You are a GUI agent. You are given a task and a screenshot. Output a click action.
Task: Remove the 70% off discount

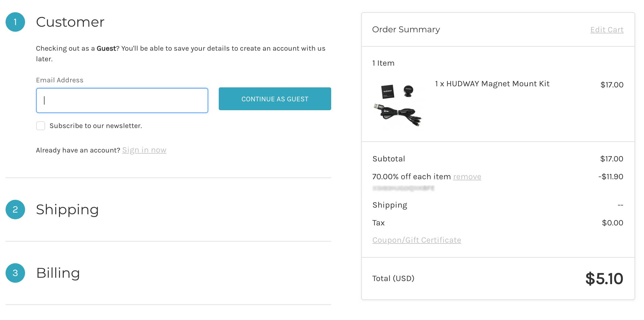tap(467, 177)
